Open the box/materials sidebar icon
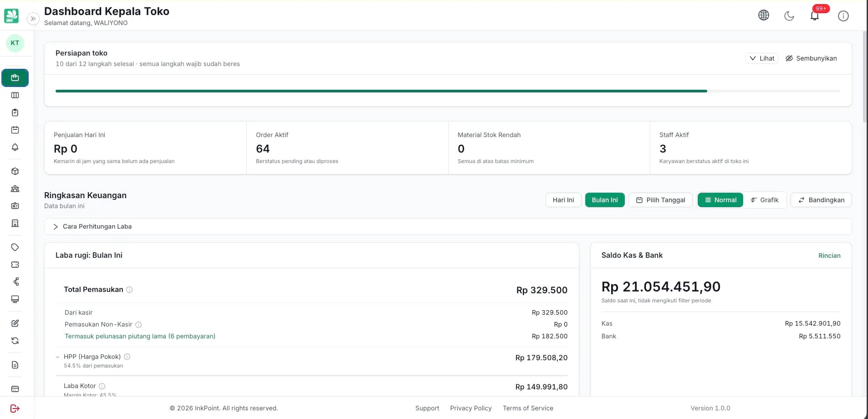The width and height of the screenshot is (868, 419). coord(15,171)
